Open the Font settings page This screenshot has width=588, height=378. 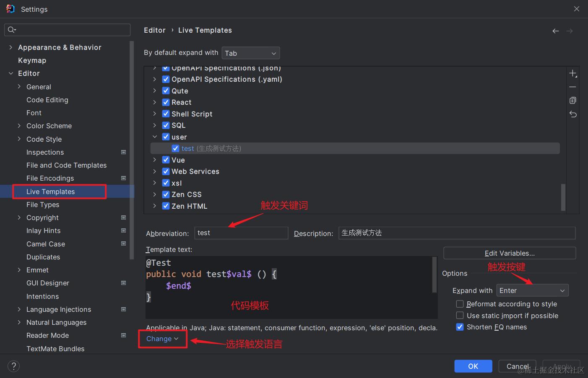34,113
